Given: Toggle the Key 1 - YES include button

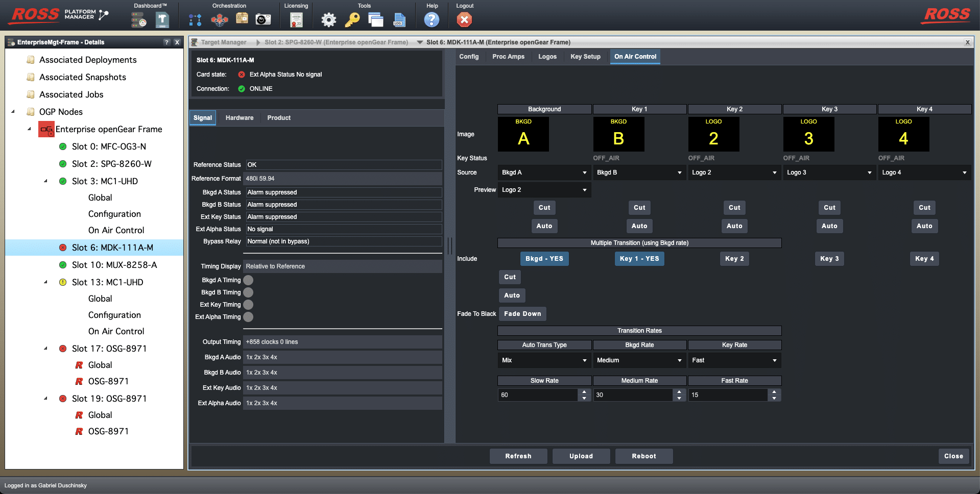Looking at the screenshot, I should [x=639, y=259].
